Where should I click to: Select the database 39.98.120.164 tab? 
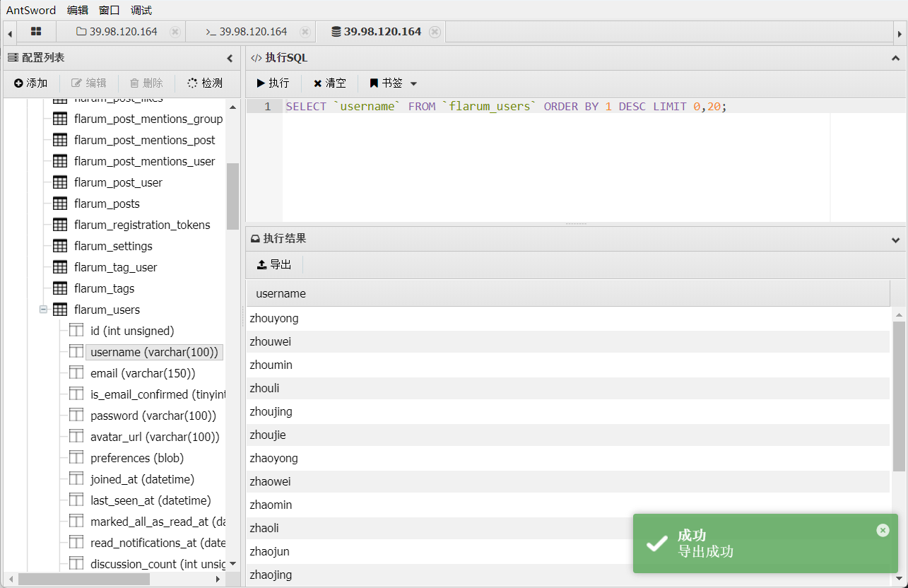(x=376, y=32)
